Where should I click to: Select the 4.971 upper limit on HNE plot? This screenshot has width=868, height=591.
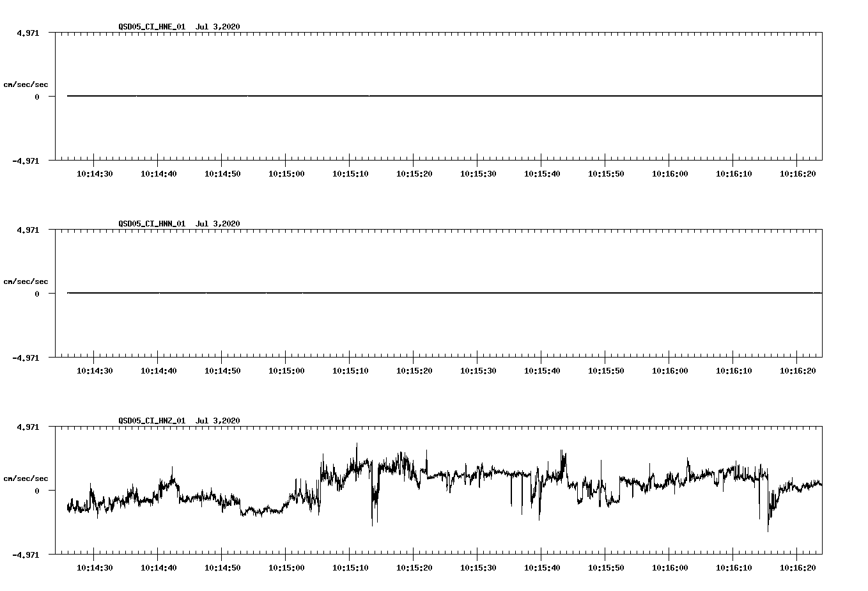click(27, 33)
